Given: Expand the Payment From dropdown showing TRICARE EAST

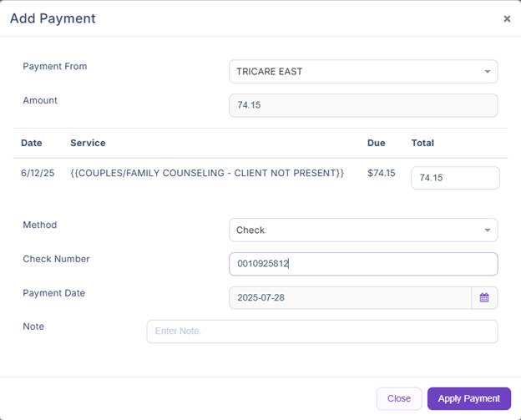Looking at the screenshot, I should click(363, 72).
